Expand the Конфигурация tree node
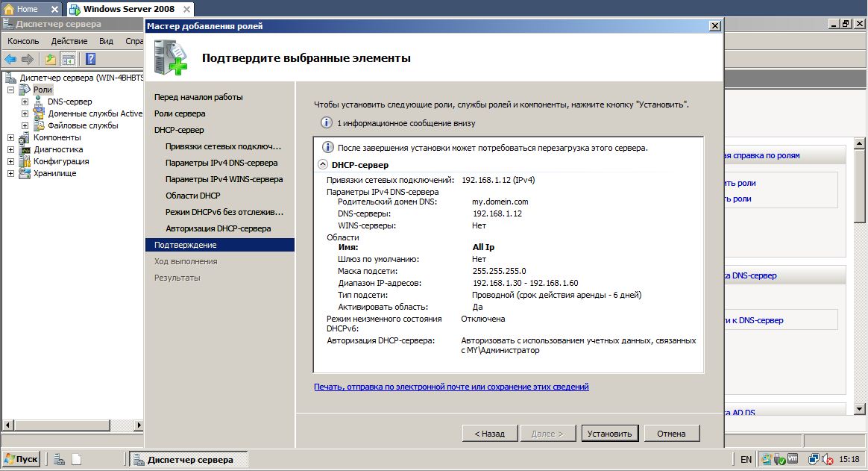868x471 pixels. 10,161
